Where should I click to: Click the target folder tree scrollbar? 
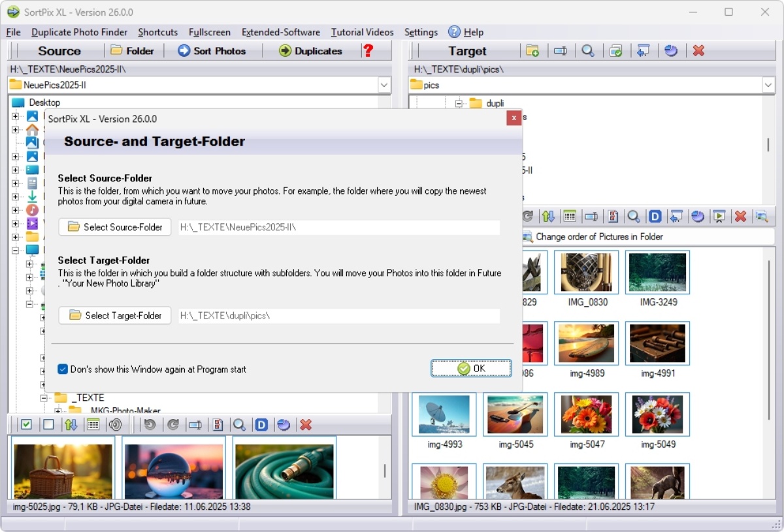[x=768, y=144]
